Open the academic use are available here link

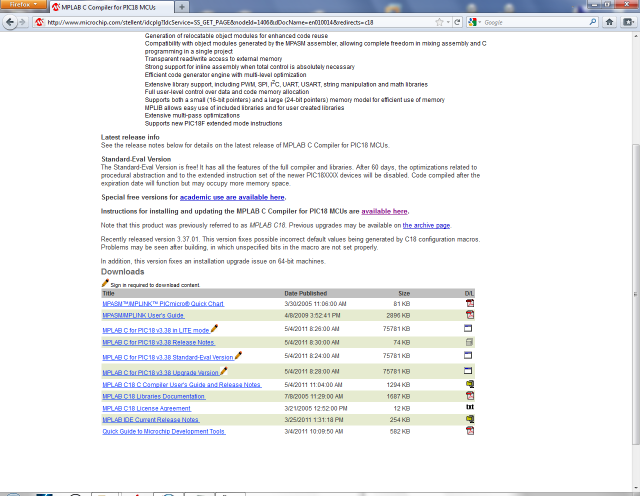[232, 197]
